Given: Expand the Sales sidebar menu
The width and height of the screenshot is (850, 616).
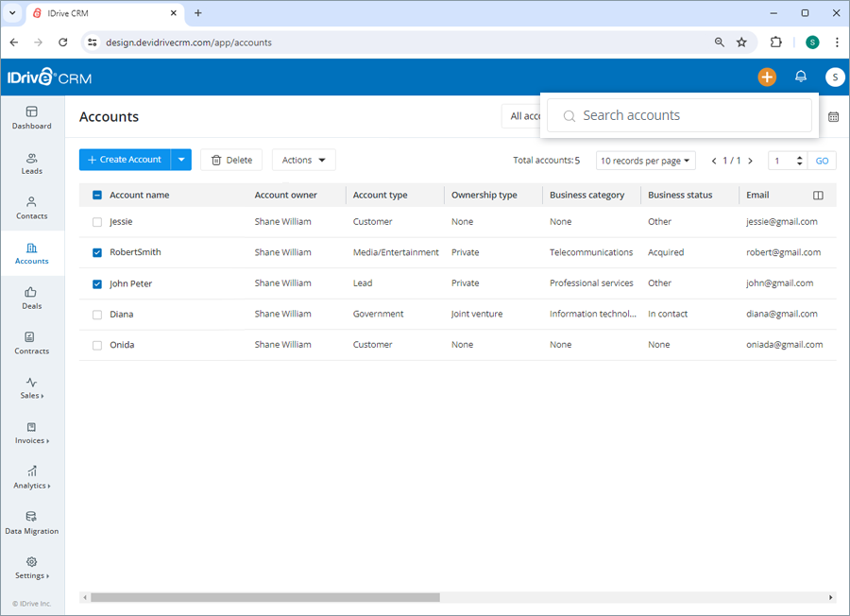Looking at the screenshot, I should point(31,389).
